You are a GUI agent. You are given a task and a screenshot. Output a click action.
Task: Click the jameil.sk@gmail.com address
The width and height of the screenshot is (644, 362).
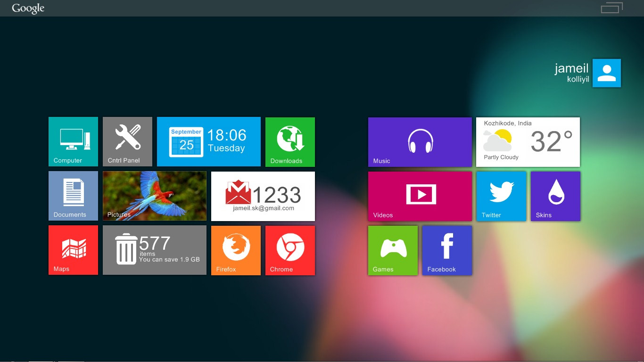tap(264, 208)
